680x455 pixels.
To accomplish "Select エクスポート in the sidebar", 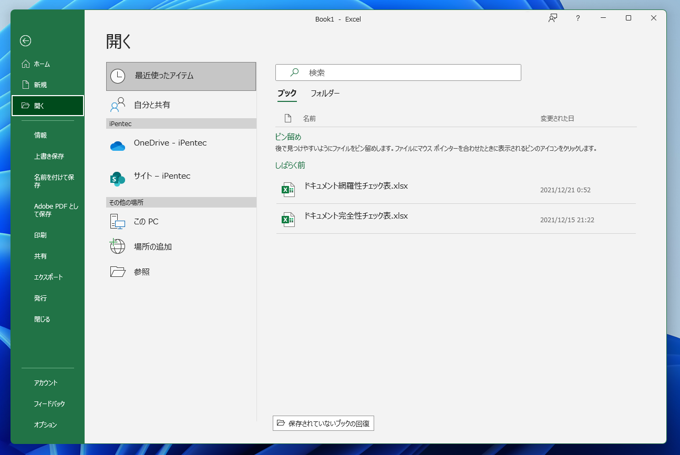I will tap(49, 277).
